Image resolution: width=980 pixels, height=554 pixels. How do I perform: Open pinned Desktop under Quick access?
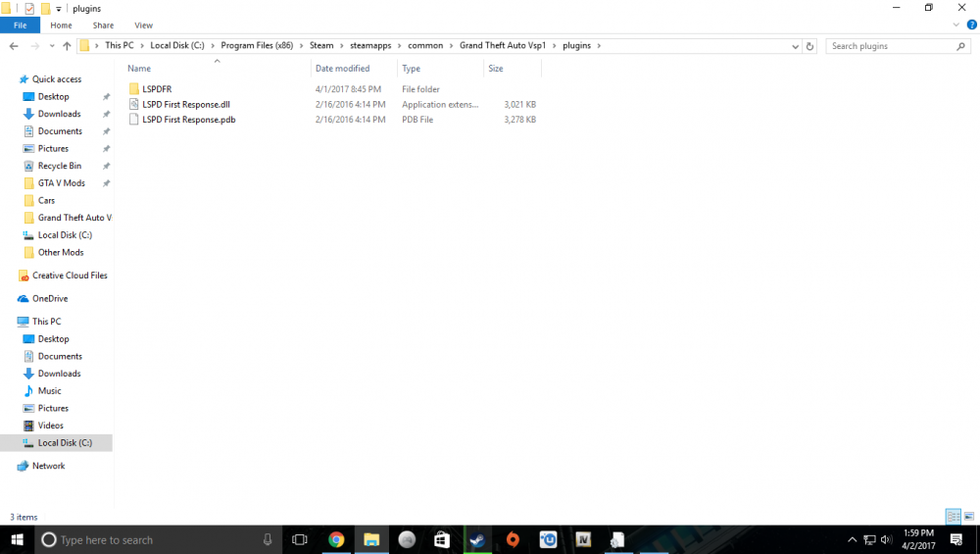pyautogui.click(x=53, y=97)
